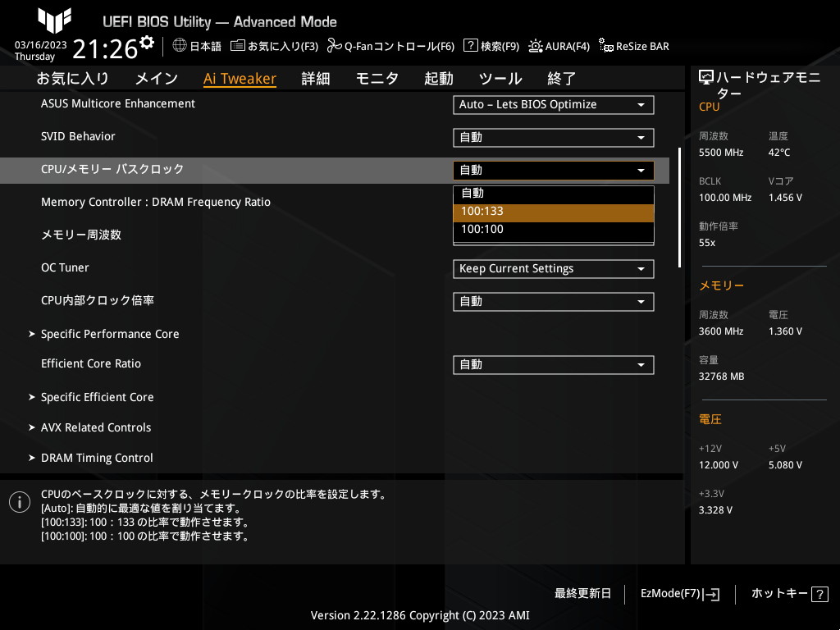
Task: Open 検索(F9) search
Action: pyautogui.click(x=491, y=46)
